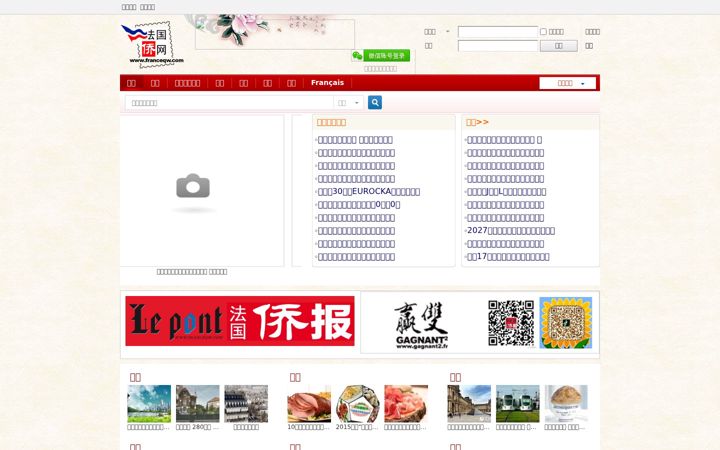Tick the checkbox beside the username field
Viewport: 720px width, 450px height.
click(543, 32)
